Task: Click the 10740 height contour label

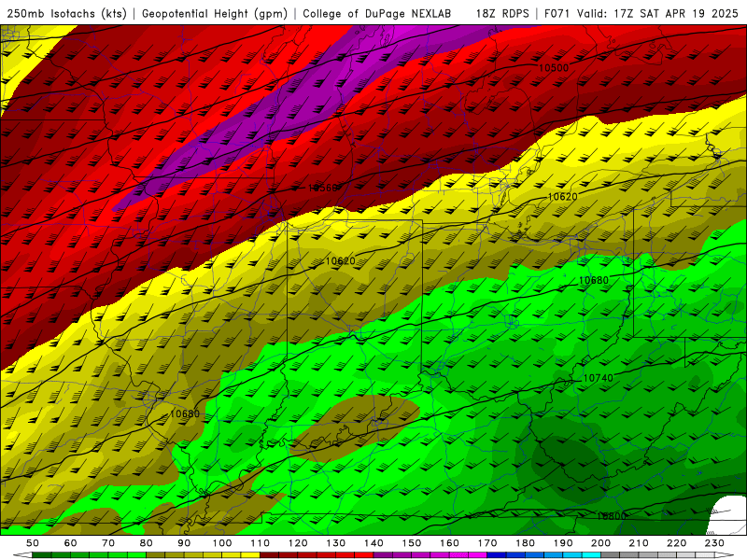Action: pyautogui.click(x=598, y=378)
